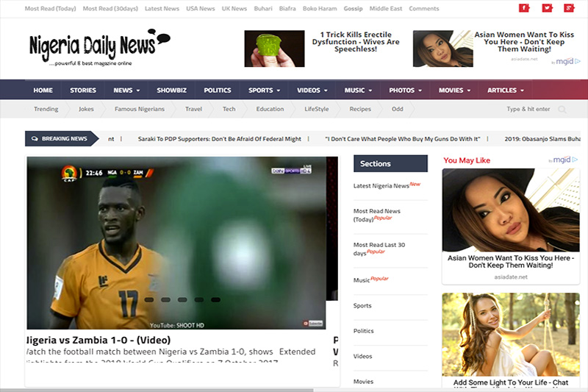Click Nigeria vs Zambia 1-0 video headline
Viewport: 588px width, 392px height.
[x=98, y=341]
